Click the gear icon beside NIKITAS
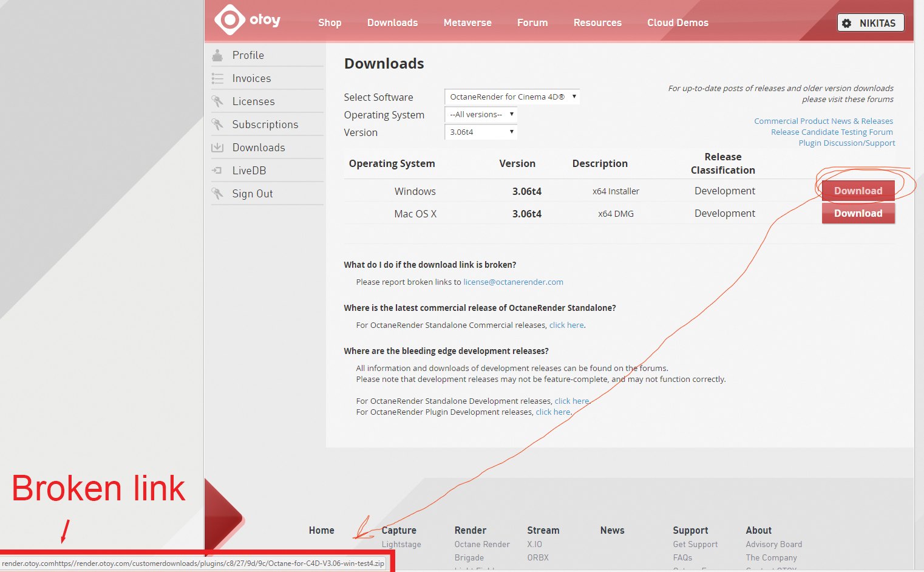 (x=847, y=23)
